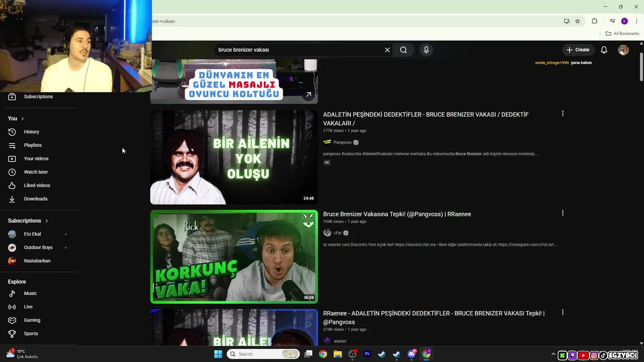644x362 pixels.
Task: Open 'Bruce Brenizer Vakasına Tepki!' video title
Action: coord(397,214)
